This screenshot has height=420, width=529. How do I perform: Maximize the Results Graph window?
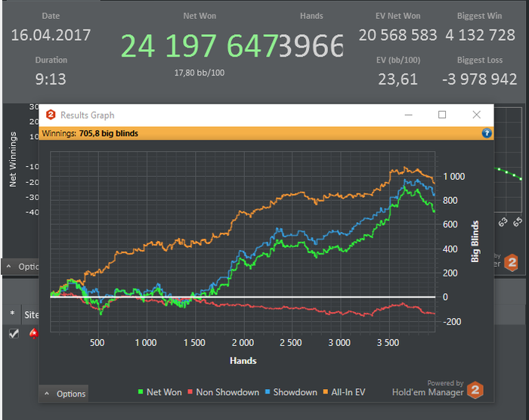[442, 115]
